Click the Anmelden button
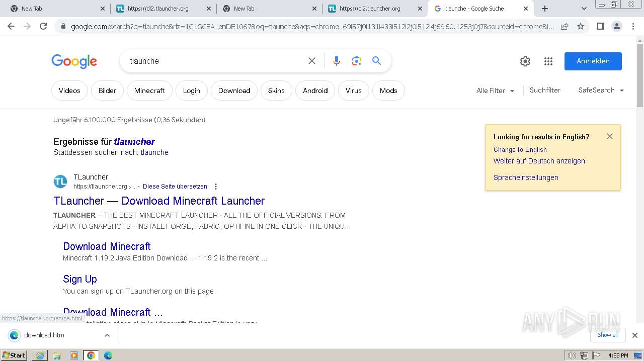 (593, 61)
